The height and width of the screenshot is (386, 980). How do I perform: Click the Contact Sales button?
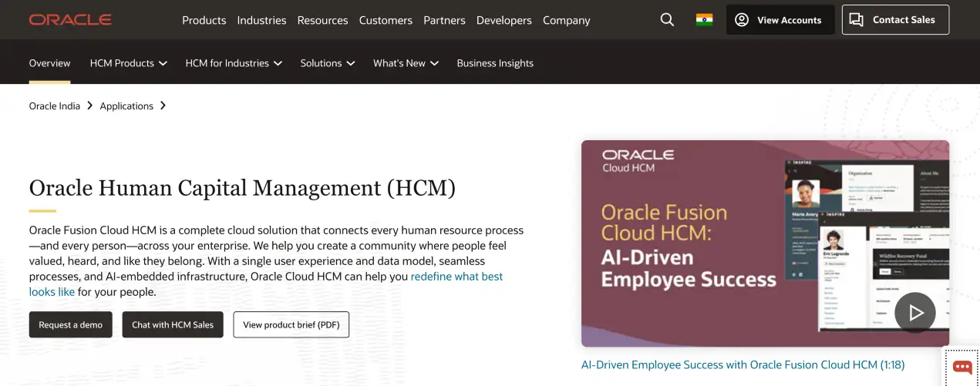[x=895, y=20]
